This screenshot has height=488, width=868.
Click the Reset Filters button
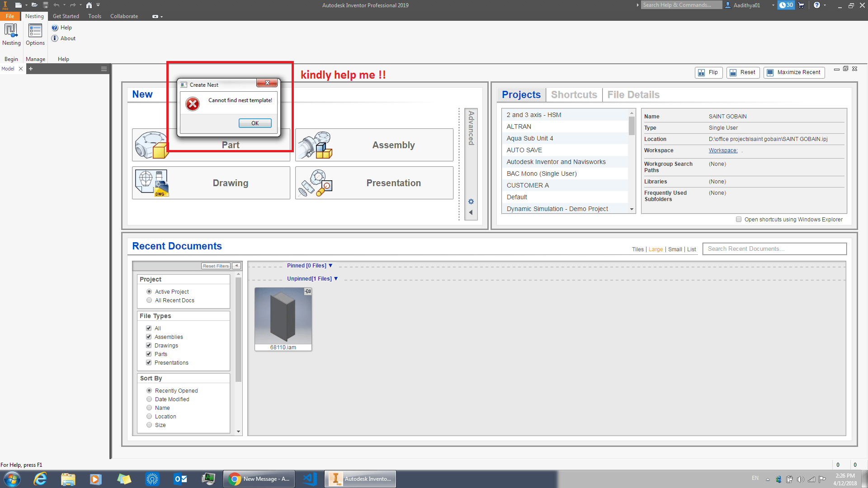pos(216,266)
